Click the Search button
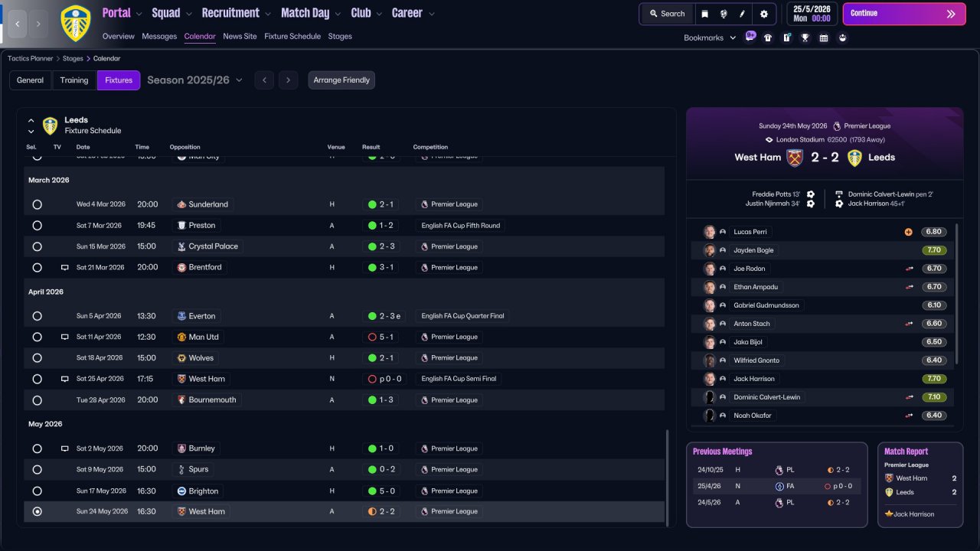The image size is (980, 551). click(x=667, y=14)
